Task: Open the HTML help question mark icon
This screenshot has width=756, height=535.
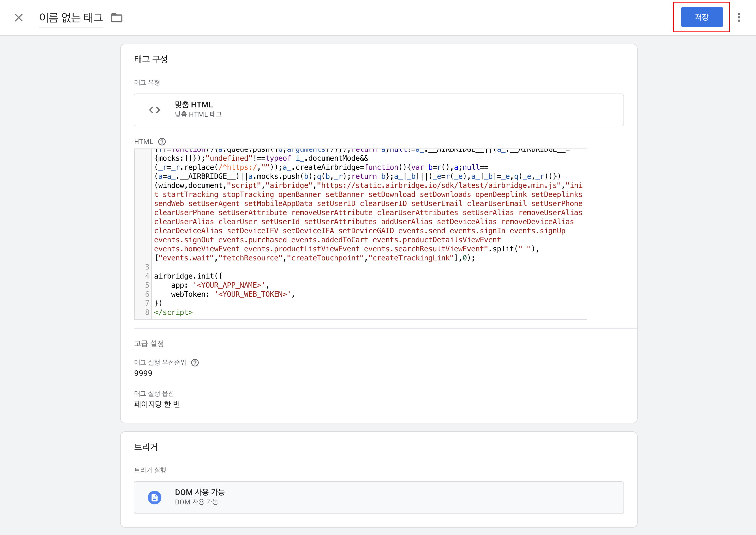Action: [x=162, y=142]
